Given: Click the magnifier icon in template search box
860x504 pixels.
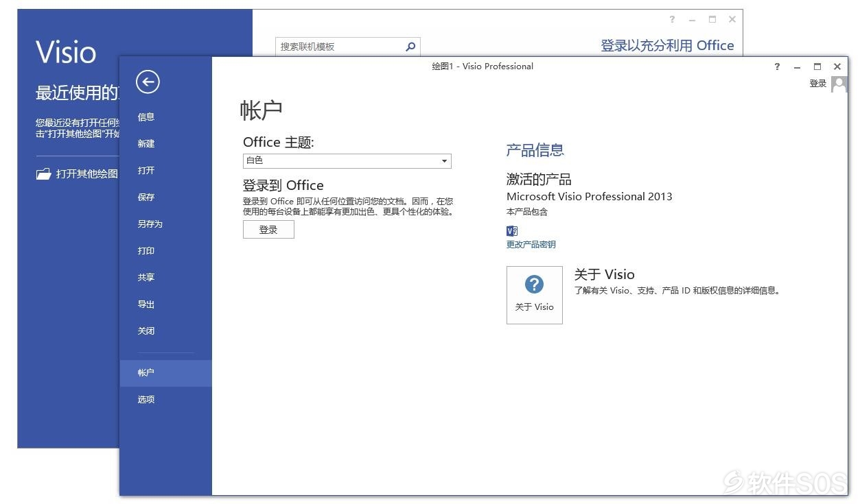Looking at the screenshot, I should point(410,47).
